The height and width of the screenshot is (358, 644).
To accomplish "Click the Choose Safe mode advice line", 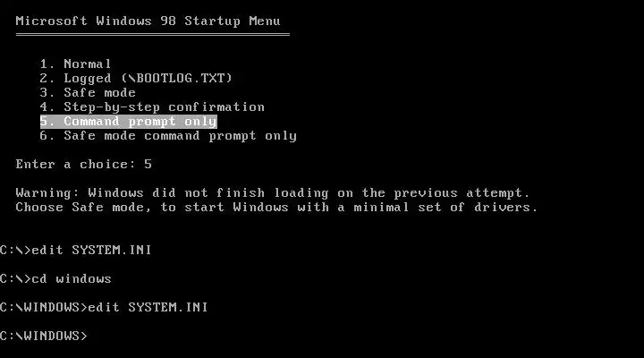I will (276, 208).
